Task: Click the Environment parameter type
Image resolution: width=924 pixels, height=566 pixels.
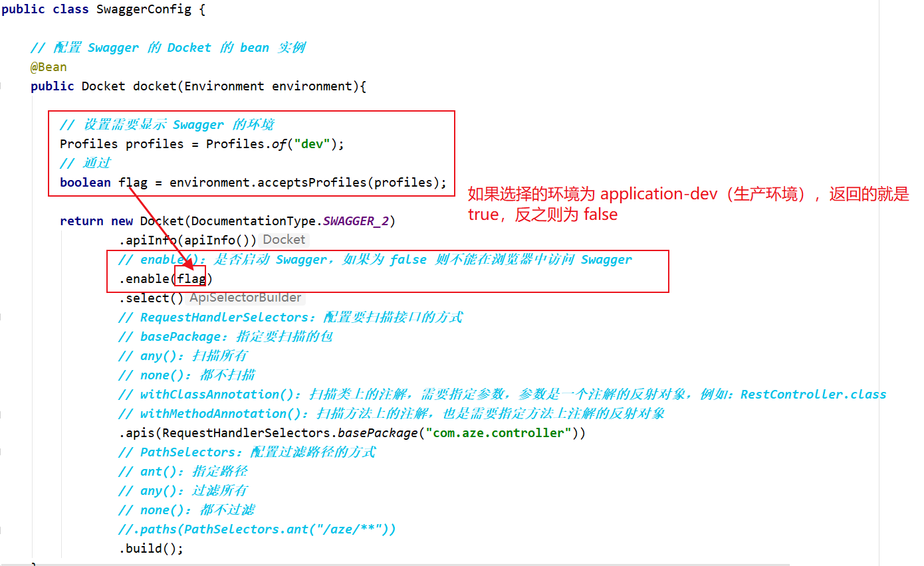Action: click(x=225, y=86)
